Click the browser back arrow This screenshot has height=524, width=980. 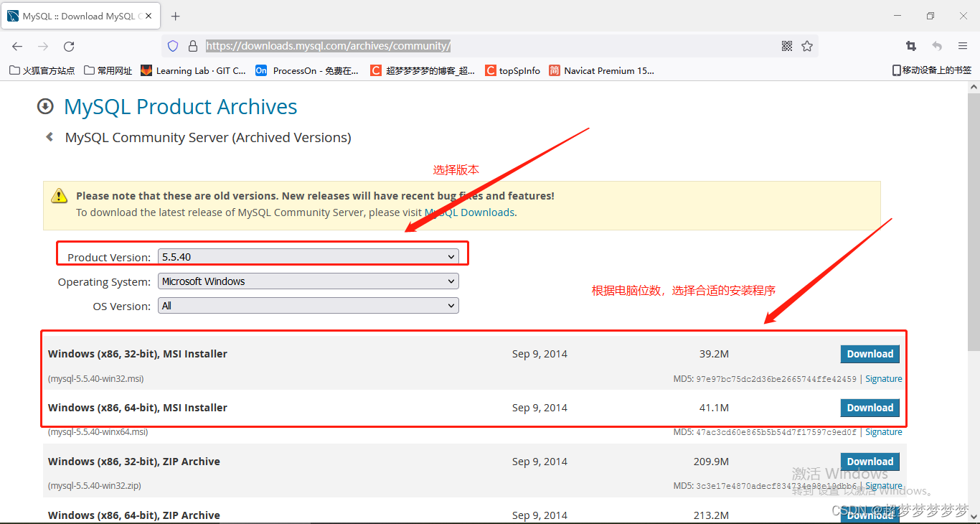17,46
